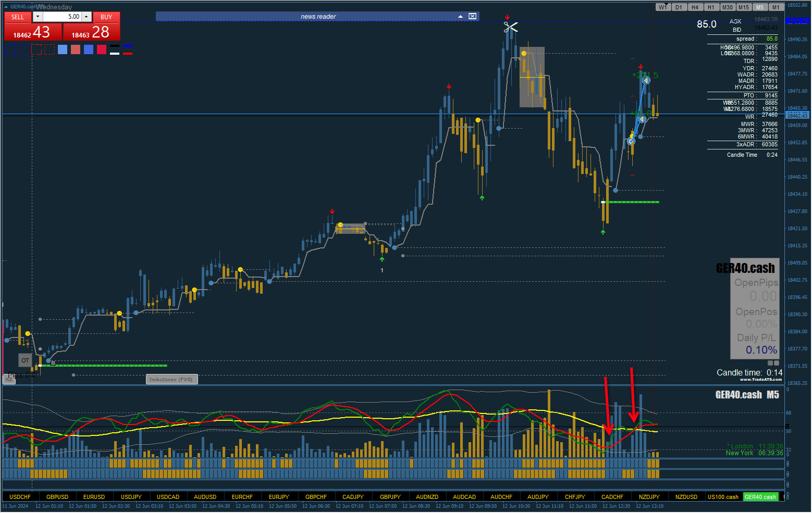Viewport: 812px width, 513px height.
Task: Select the solid blue rectangle drawing tool
Action: pyautogui.click(x=10, y=49)
